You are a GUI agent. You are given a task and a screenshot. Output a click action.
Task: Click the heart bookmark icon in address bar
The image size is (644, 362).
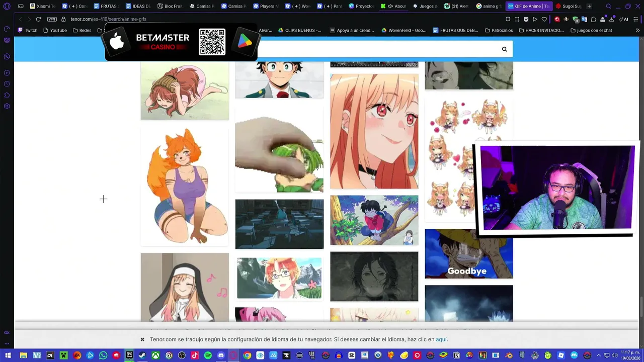(544, 19)
